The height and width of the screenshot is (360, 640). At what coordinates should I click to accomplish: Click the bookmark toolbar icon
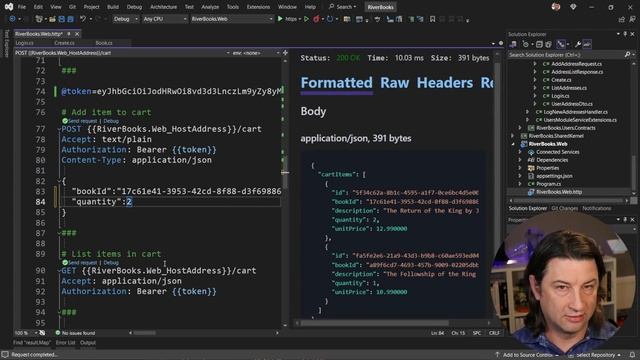(432, 19)
